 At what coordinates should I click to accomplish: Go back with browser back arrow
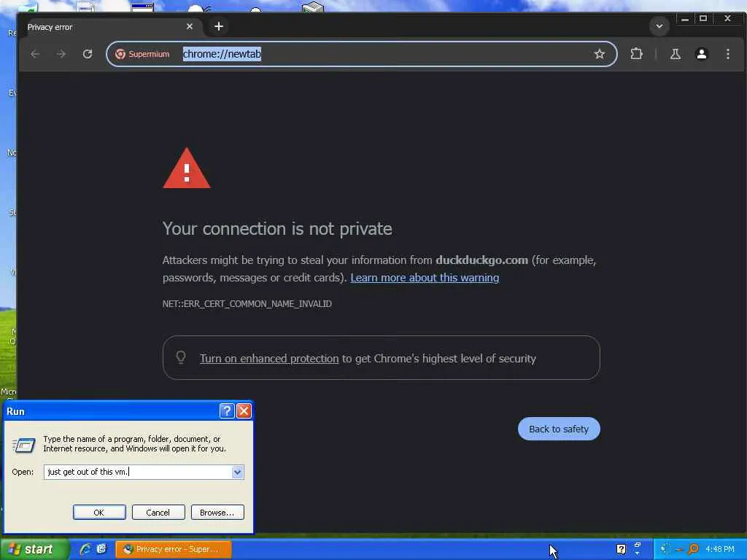35,54
